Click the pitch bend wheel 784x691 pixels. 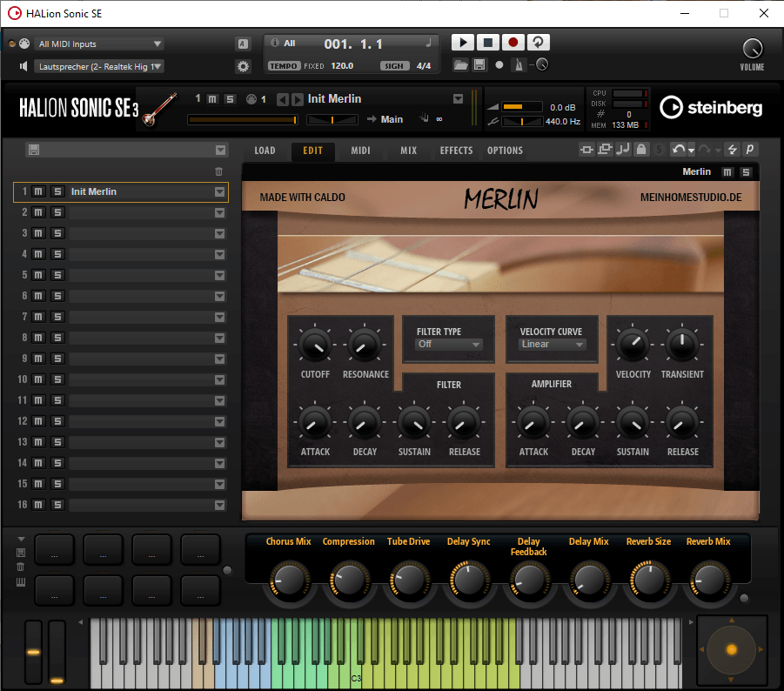(x=33, y=652)
